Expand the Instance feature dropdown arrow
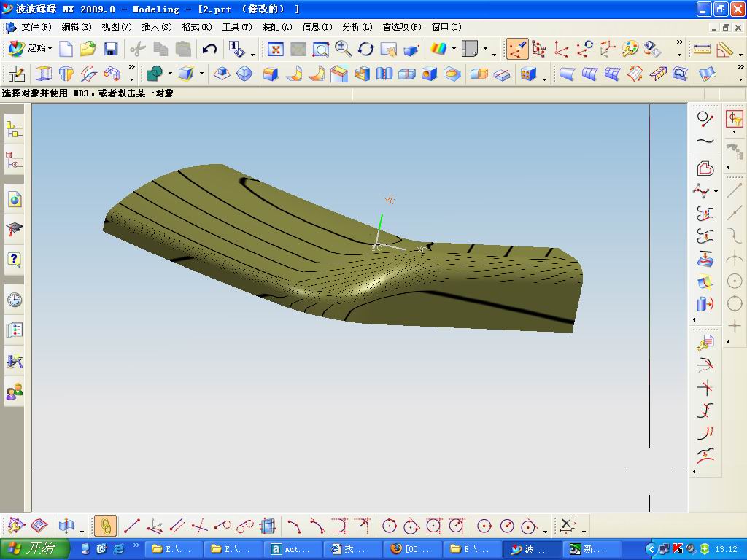Image resolution: width=747 pixels, height=560 pixels. 544,79
